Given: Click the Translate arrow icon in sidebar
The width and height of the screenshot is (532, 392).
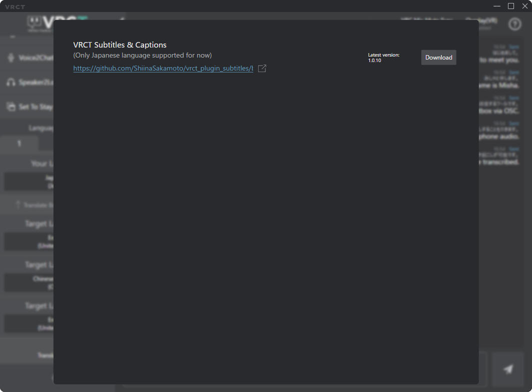Looking at the screenshot, I should [x=18, y=205].
